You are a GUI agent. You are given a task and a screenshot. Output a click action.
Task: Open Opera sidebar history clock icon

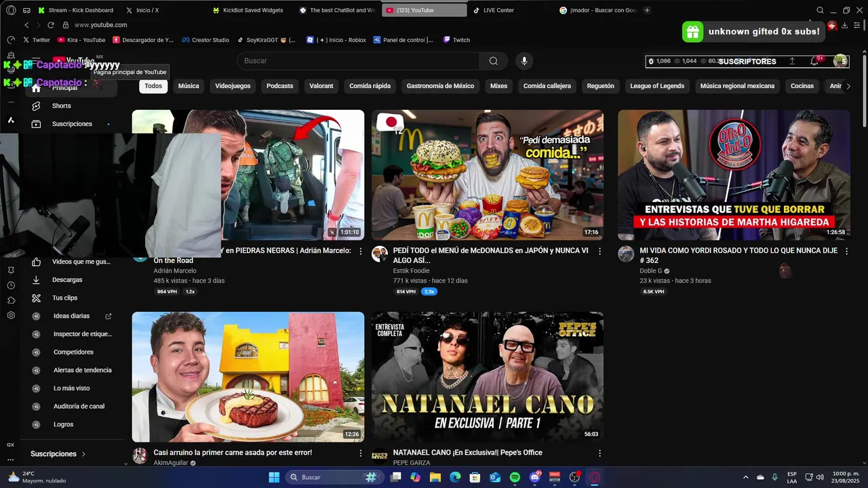point(11,285)
